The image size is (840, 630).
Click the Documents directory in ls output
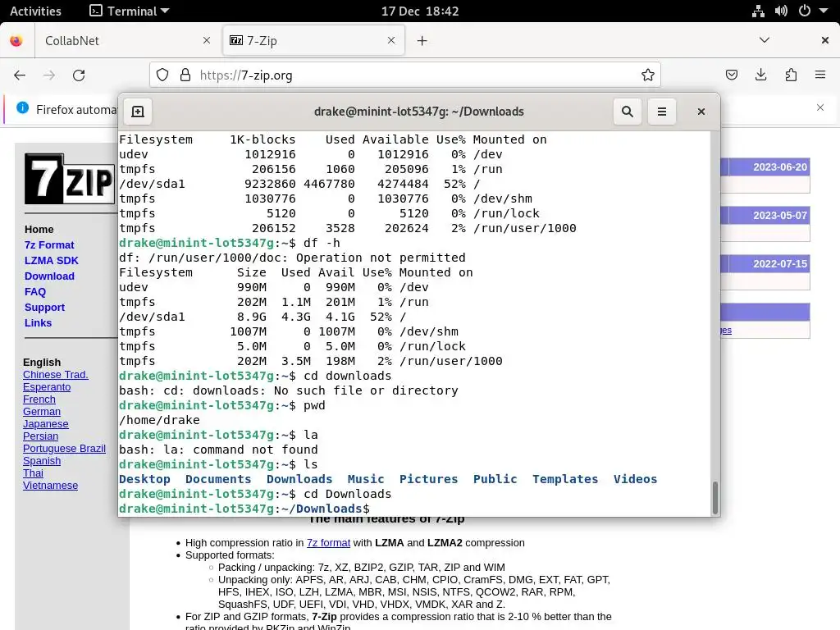[218, 479]
